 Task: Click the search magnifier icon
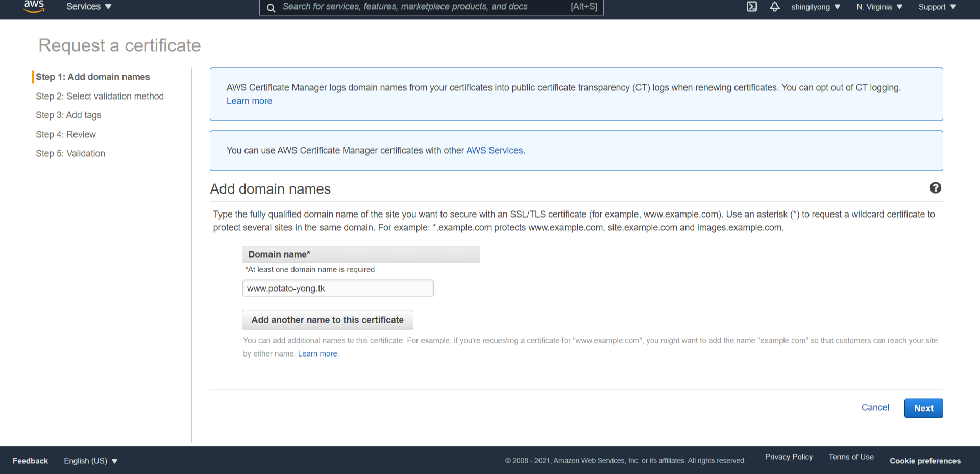coord(271,8)
